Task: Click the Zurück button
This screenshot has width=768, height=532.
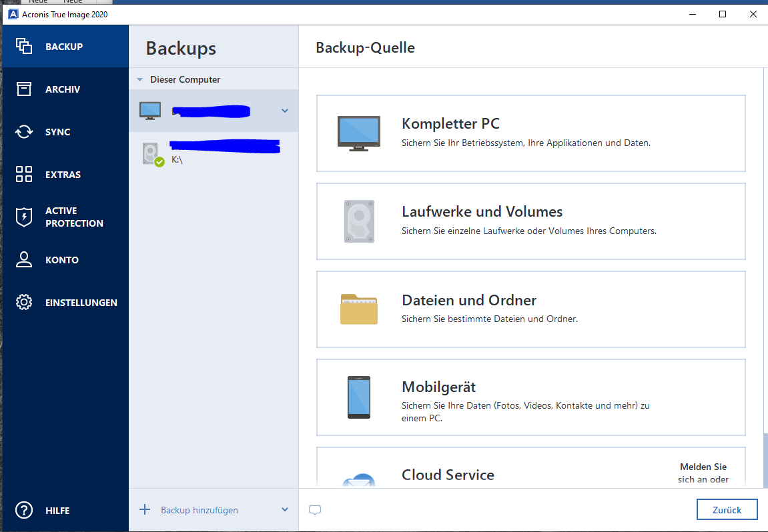Action: pyautogui.click(x=727, y=509)
